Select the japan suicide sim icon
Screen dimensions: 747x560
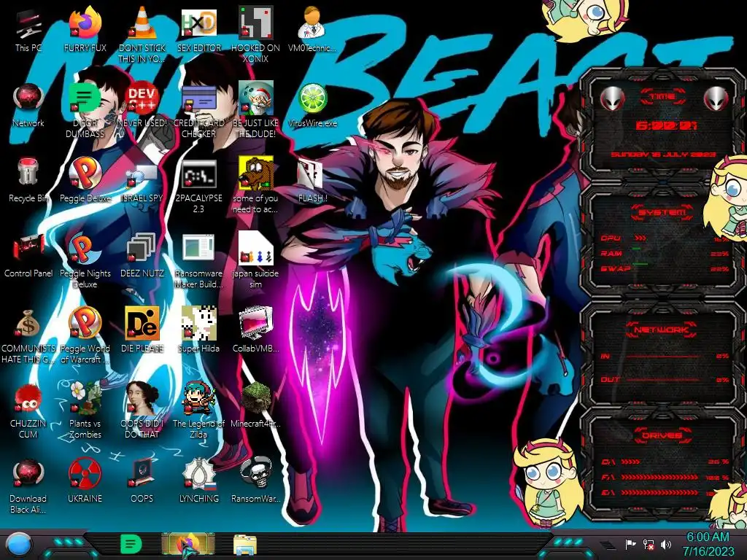[256, 249]
